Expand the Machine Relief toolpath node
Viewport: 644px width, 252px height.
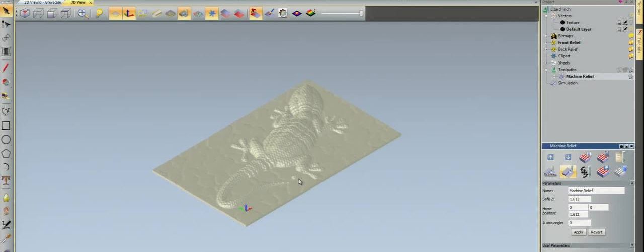pyautogui.click(x=555, y=76)
